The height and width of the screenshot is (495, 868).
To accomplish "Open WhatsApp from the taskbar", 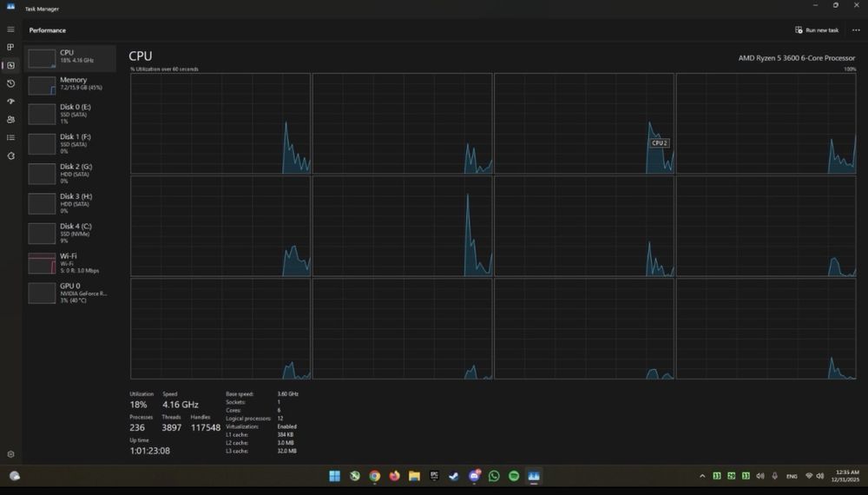I will 494,476.
